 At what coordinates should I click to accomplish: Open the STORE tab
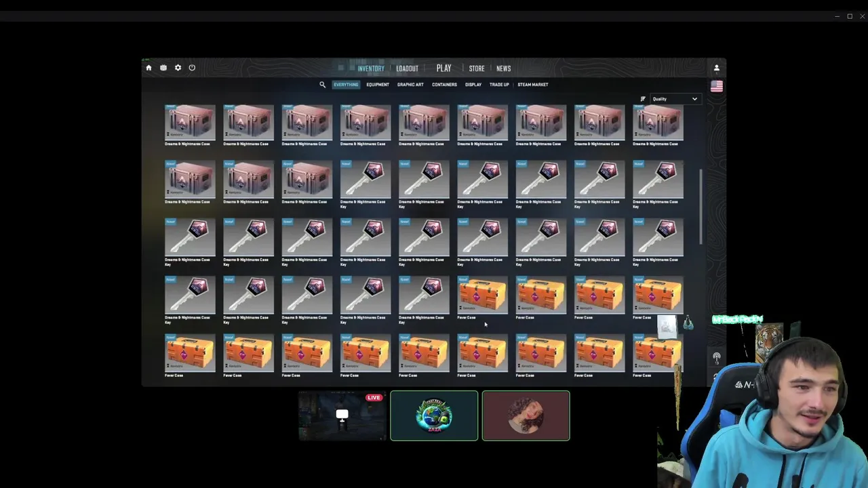pos(477,68)
